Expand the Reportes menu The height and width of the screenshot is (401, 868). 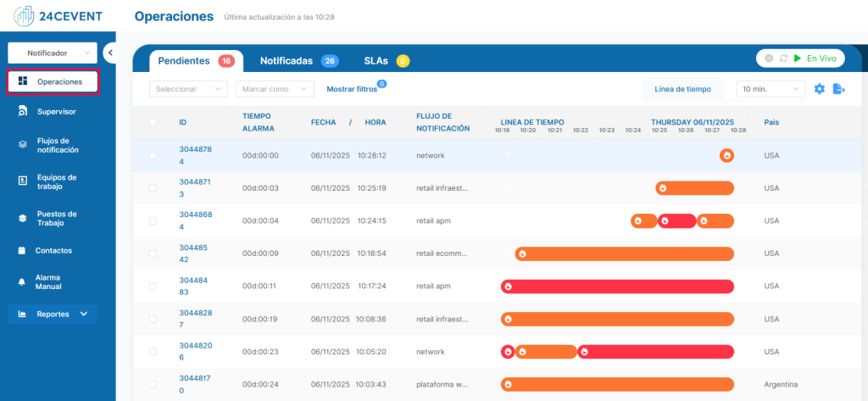tap(53, 314)
